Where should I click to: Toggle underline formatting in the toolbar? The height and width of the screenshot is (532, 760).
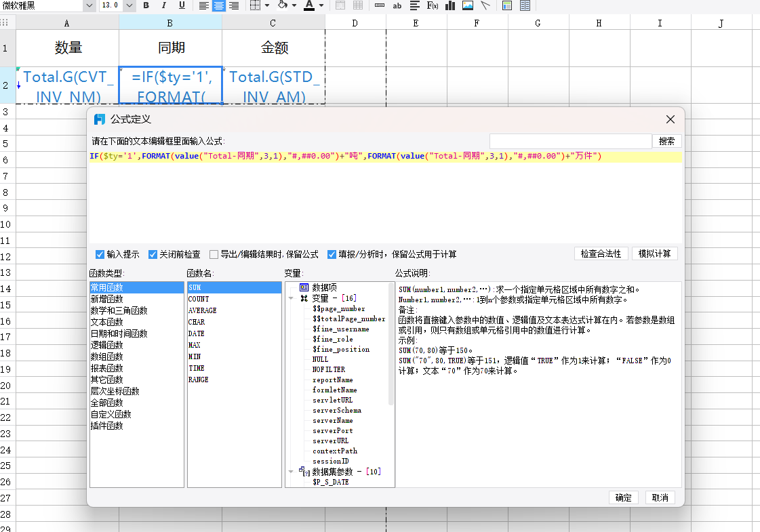[182, 5]
